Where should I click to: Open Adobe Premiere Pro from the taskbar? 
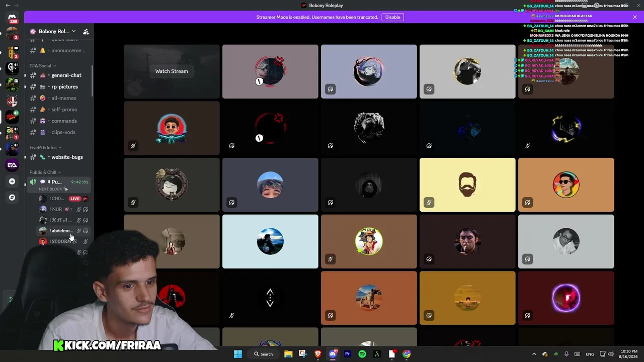coord(347,354)
